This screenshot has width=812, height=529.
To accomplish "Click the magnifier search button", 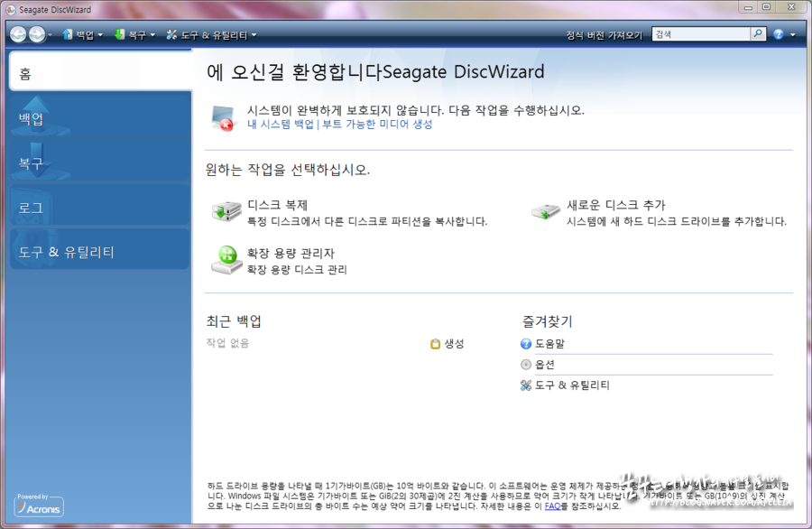I will coord(758,34).
